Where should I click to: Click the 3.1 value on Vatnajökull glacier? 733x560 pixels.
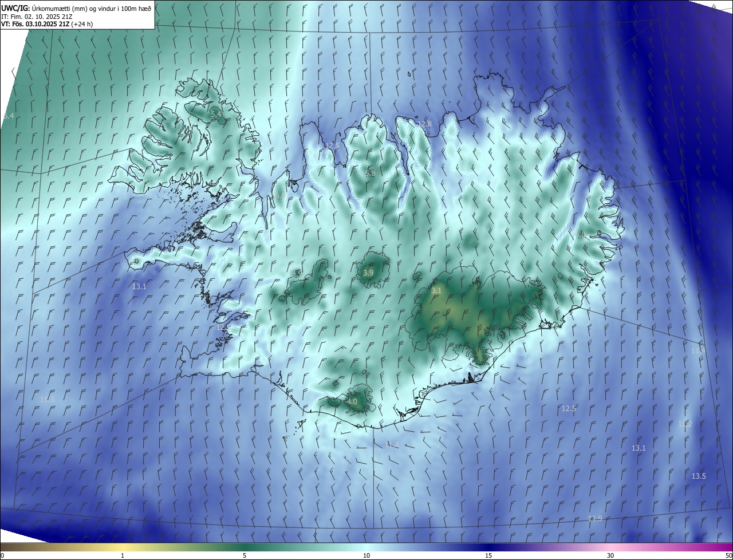coord(436,291)
